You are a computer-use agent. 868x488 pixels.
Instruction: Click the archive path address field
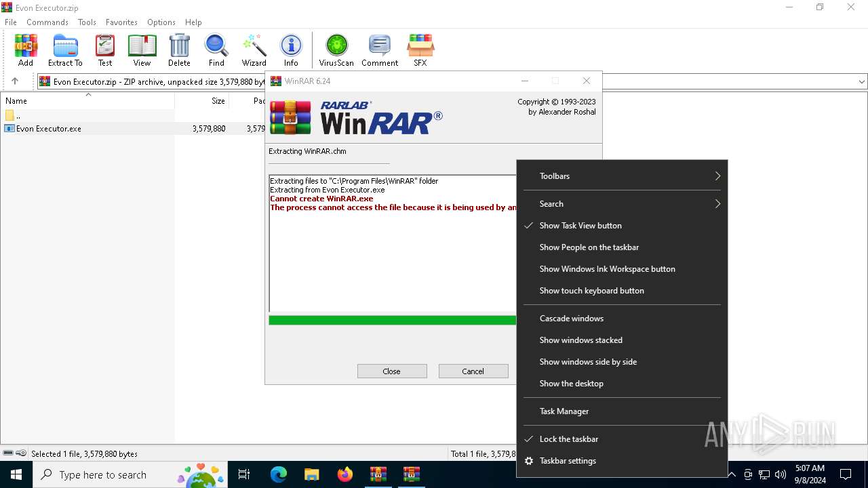tap(152, 81)
